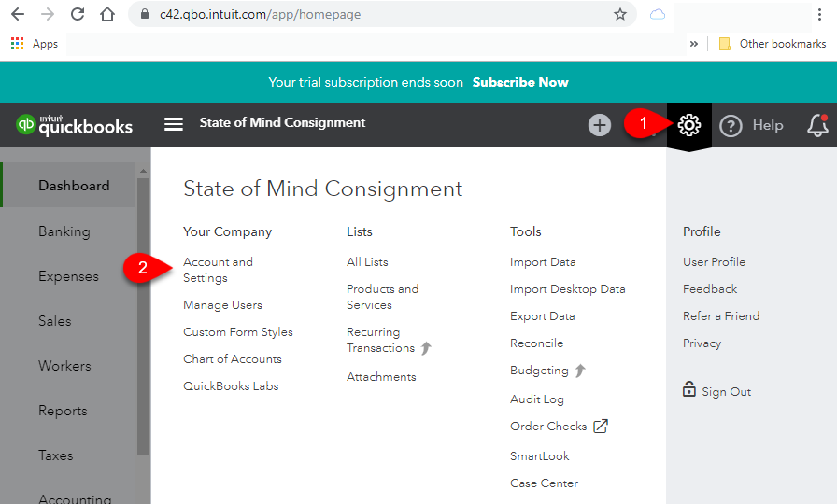The height and width of the screenshot is (504, 837).
Task: Open Order Checks external link
Action: pos(559,427)
